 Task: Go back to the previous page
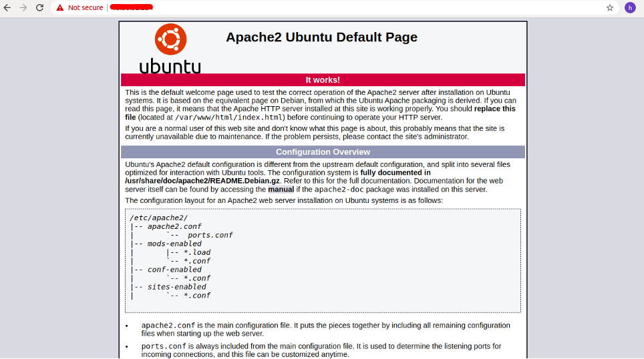point(7,7)
